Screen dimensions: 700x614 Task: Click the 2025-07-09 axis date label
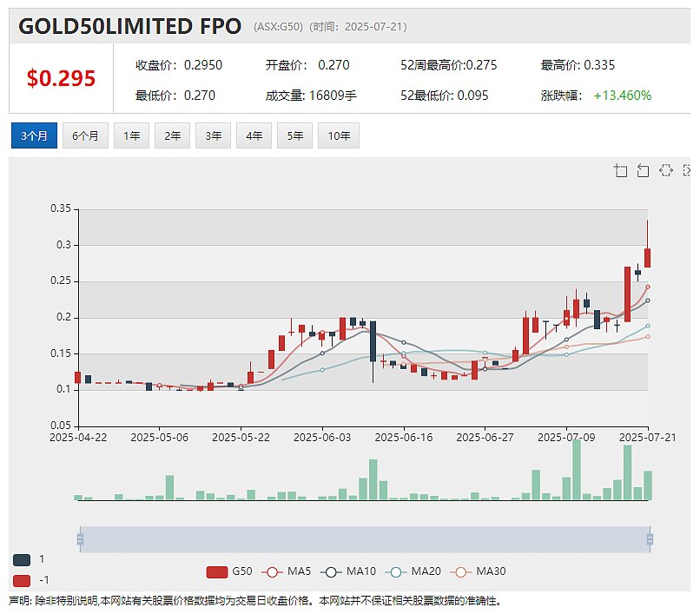point(566,438)
